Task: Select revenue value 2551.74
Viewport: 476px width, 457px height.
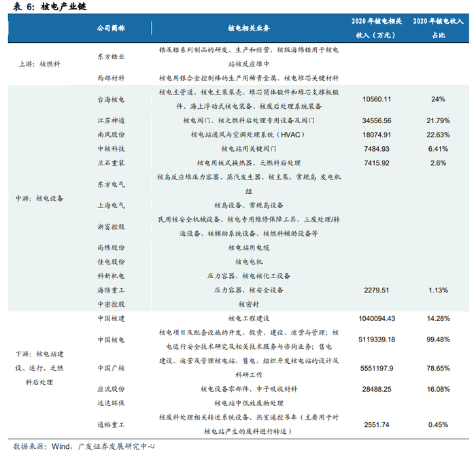Action: click(x=377, y=424)
